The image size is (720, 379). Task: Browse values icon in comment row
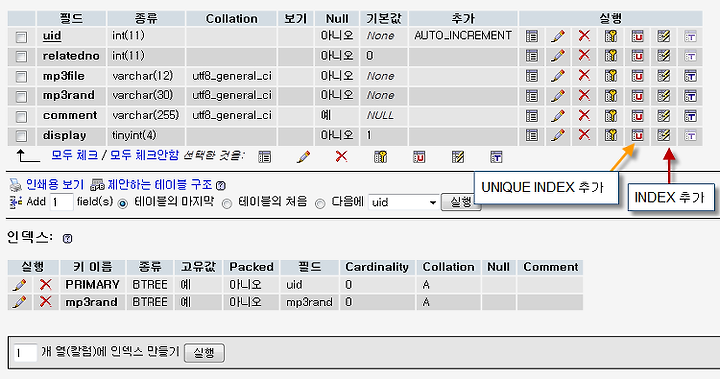(532, 116)
